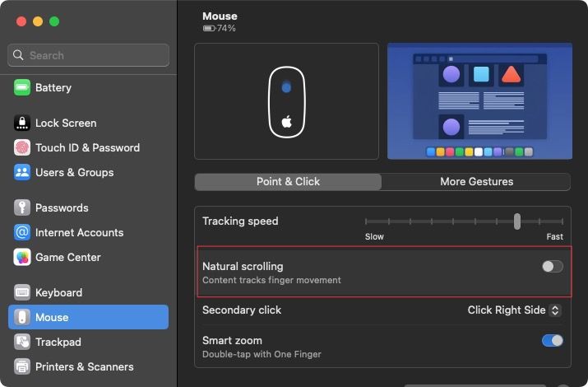Screen dimensions: 588x387
Task: Click the Keyboard icon in sidebar
Action: coord(22,293)
